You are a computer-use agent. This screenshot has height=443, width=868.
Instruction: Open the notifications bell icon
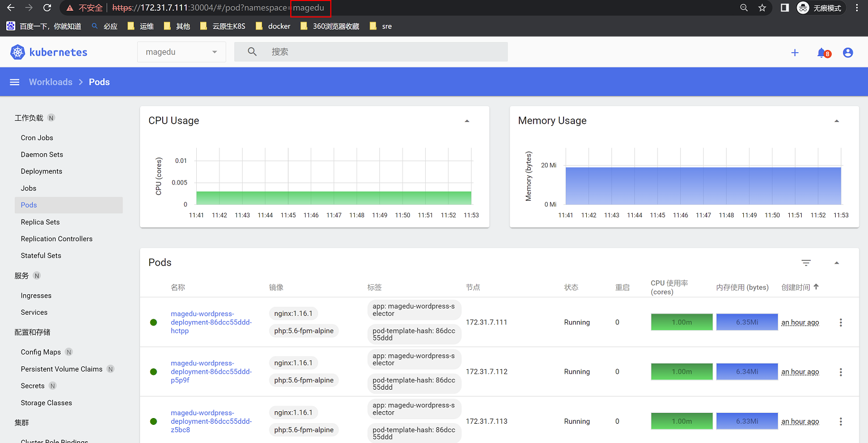coord(822,53)
